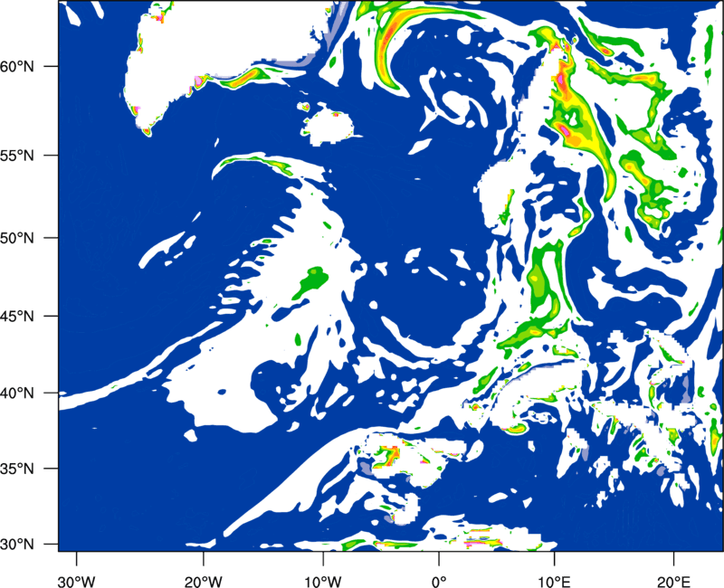The height and width of the screenshot is (588, 724).
Task: Click the 55°N latitude label
Action: [x=17, y=156]
